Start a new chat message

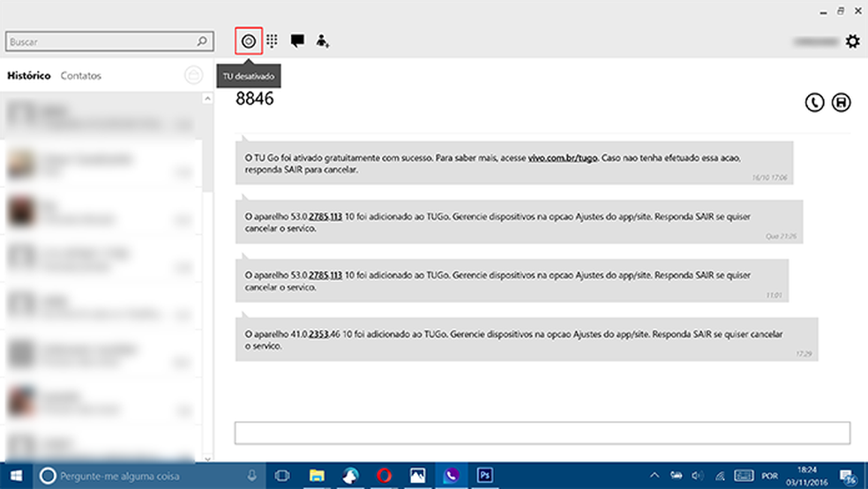(297, 41)
